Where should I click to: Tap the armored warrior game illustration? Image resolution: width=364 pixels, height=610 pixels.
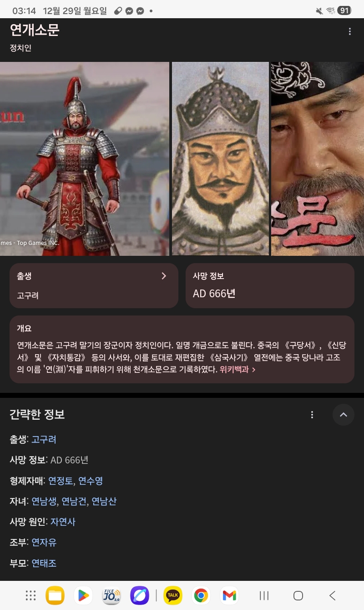pos(85,159)
